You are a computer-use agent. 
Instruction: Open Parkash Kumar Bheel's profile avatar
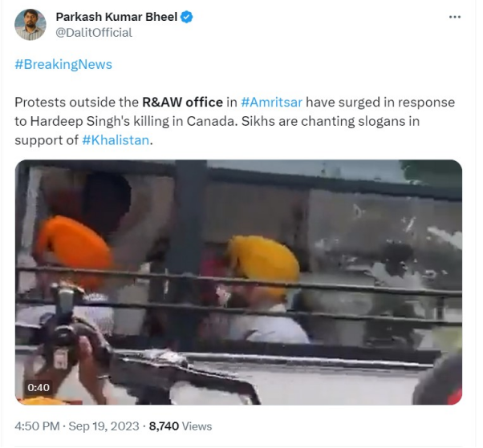pos(30,25)
